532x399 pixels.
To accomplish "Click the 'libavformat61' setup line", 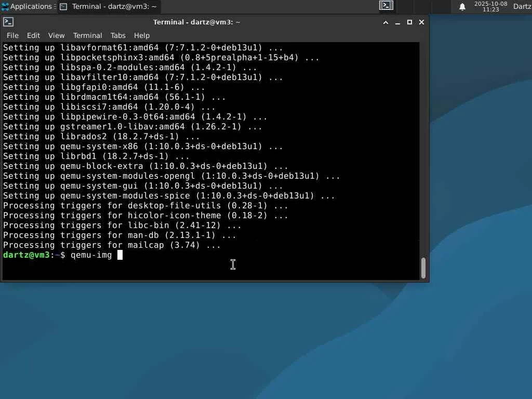I will (x=143, y=48).
